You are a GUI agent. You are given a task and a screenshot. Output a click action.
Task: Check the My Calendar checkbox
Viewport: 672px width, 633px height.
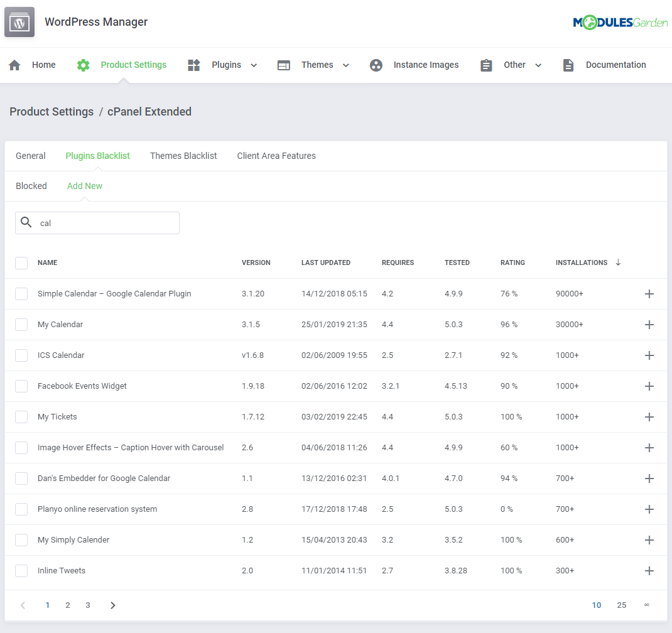[21, 325]
